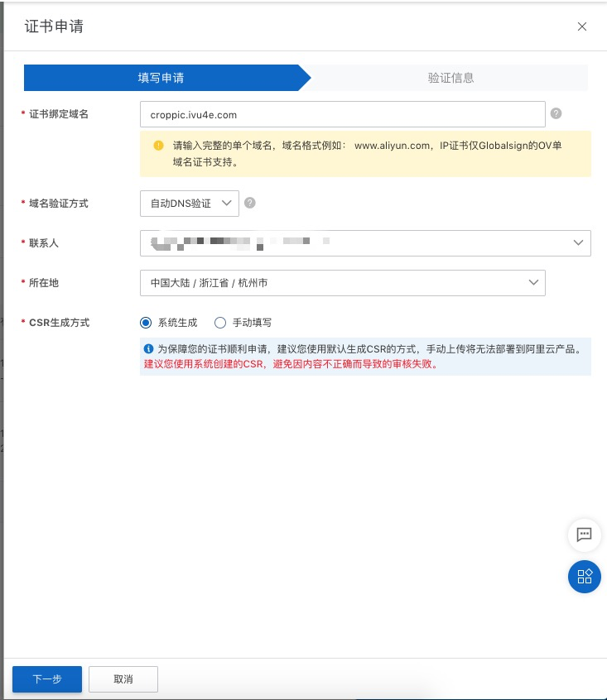Click the 证书申请 dialog title
The image size is (607, 700).
coord(54,26)
